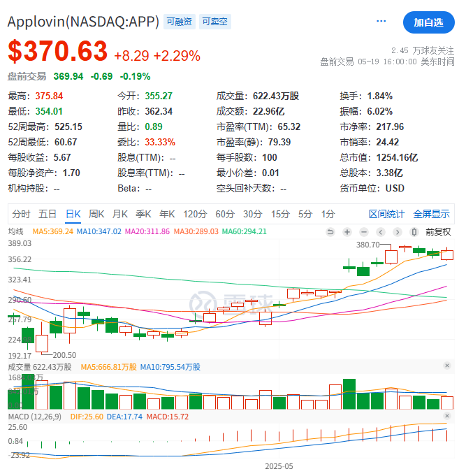Image resolution: width=459 pixels, height=476 pixels.
Task: Click the 成交量 value 622.43万股
Action: 276,96
